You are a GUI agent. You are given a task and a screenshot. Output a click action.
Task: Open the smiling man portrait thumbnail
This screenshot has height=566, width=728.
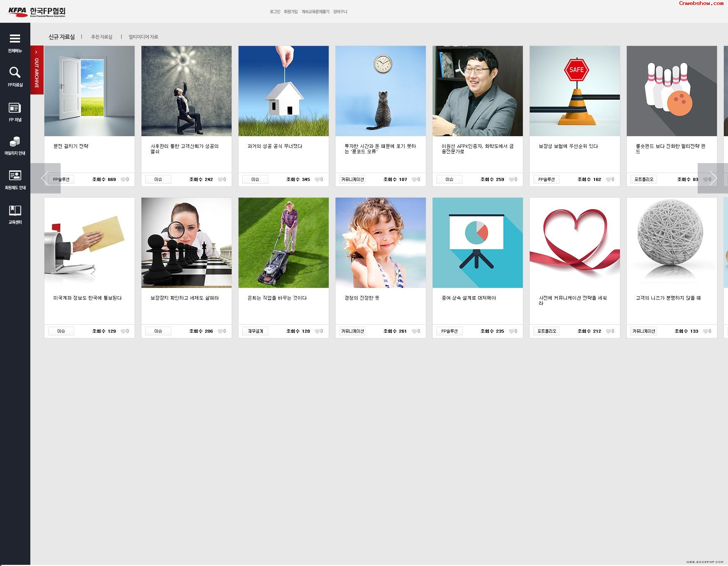point(478,91)
